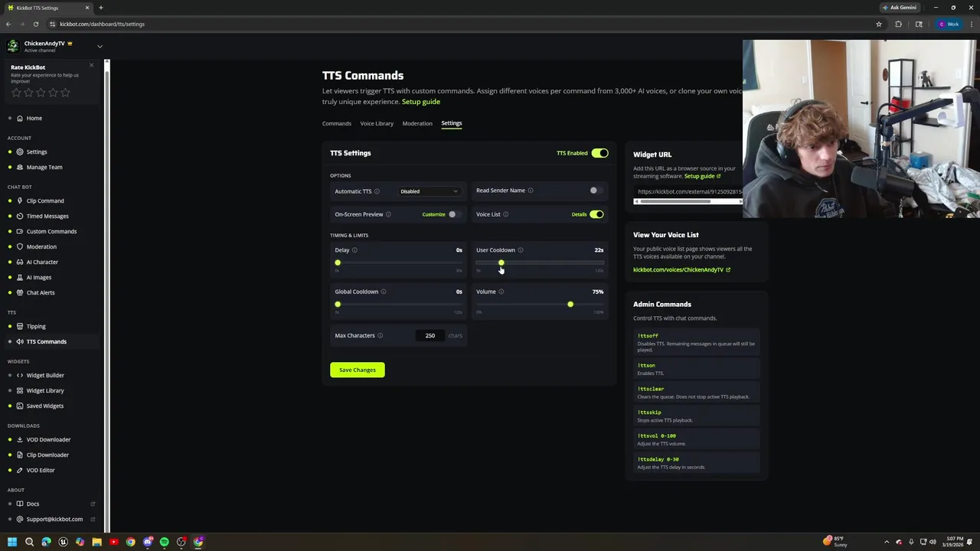The image size is (980, 551).
Task: Click the browser address bar
Action: tap(459, 24)
